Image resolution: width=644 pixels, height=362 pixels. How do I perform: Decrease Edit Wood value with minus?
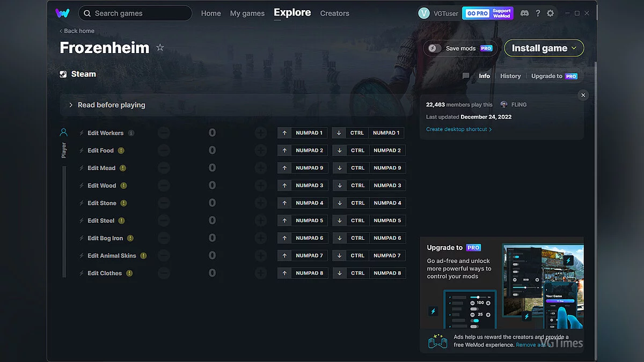(164, 186)
